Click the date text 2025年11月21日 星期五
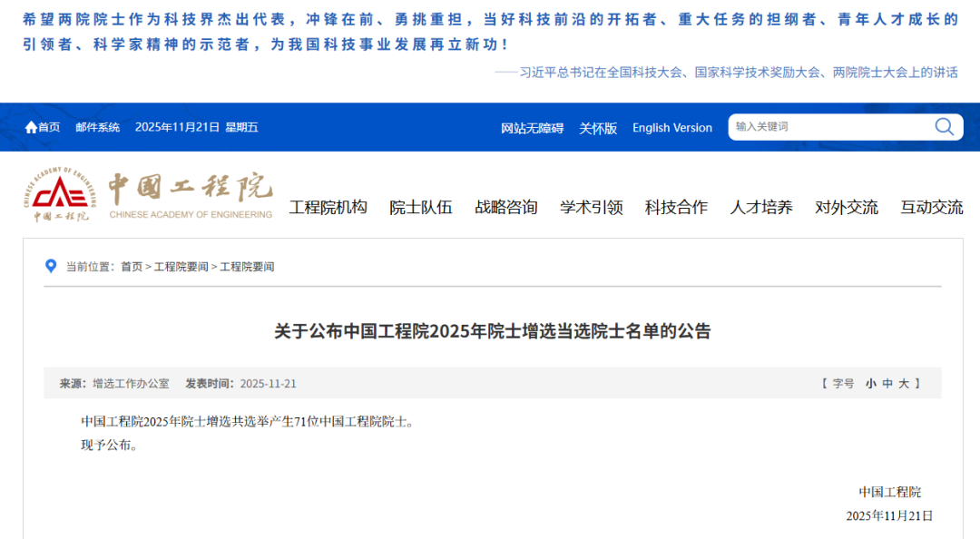 pos(196,128)
